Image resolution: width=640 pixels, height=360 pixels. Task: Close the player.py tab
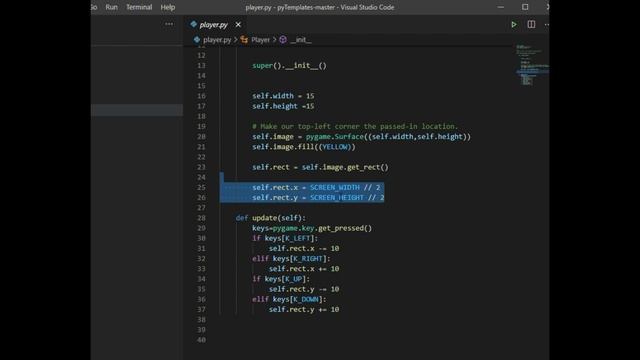tap(238, 25)
